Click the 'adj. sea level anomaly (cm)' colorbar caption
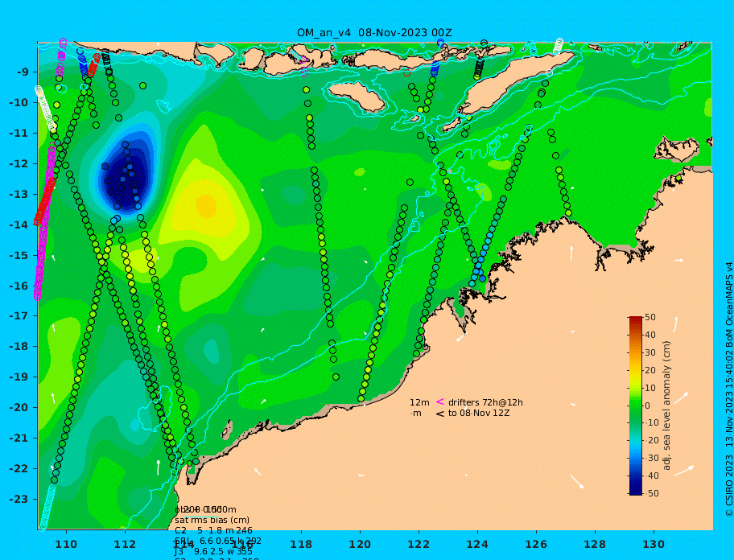This screenshot has height=560, width=734. (x=666, y=406)
